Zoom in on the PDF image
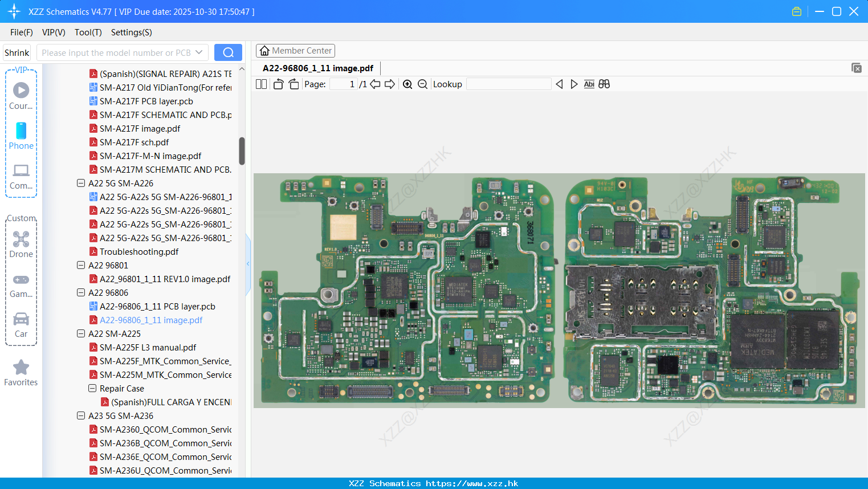 407,84
